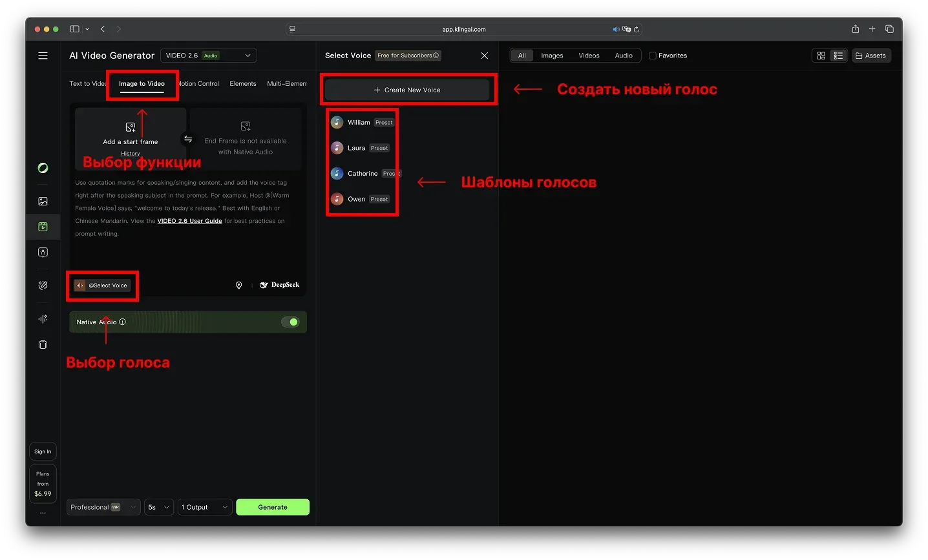Open the VIDEO 2.6 model dropdown

tap(208, 55)
